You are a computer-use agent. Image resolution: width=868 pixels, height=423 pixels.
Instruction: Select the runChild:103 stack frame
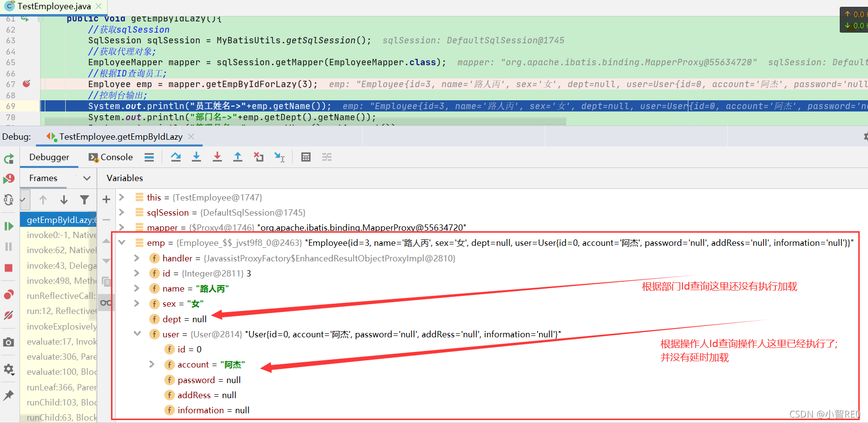pos(58,403)
